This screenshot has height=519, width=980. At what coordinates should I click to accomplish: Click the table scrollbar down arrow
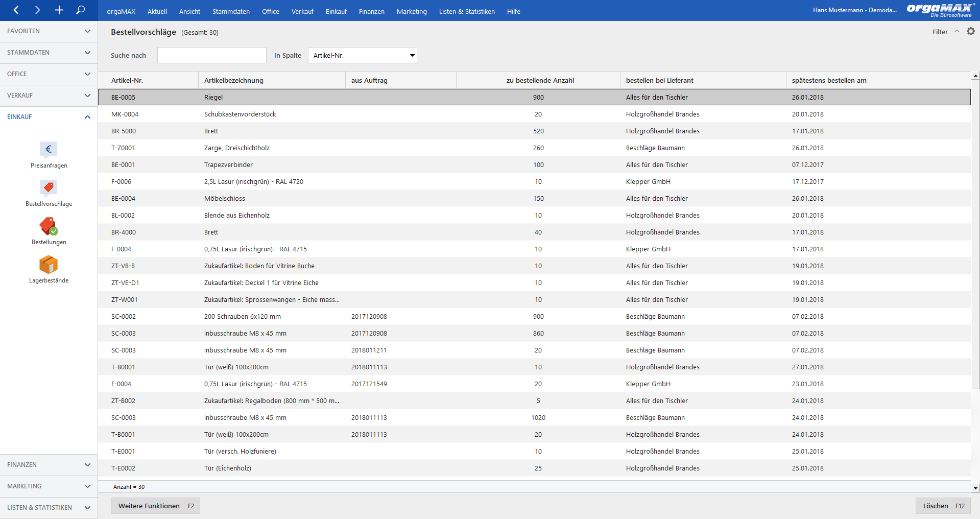point(975,488)
